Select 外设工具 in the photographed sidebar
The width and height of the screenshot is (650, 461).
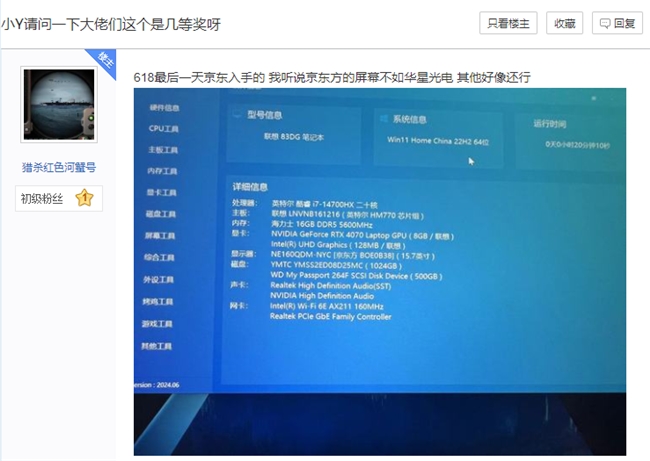click(x=158, y=279)
